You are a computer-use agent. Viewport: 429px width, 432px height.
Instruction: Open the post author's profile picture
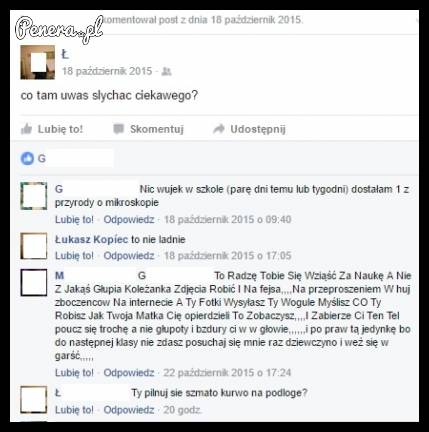[x=38, y=62]
